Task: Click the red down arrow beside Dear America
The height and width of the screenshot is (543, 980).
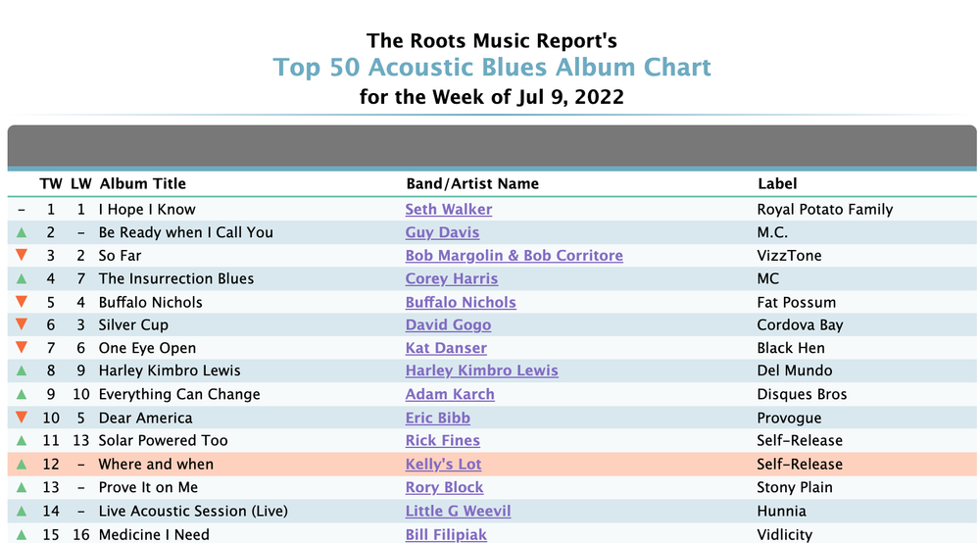Action: click(22, 417)
